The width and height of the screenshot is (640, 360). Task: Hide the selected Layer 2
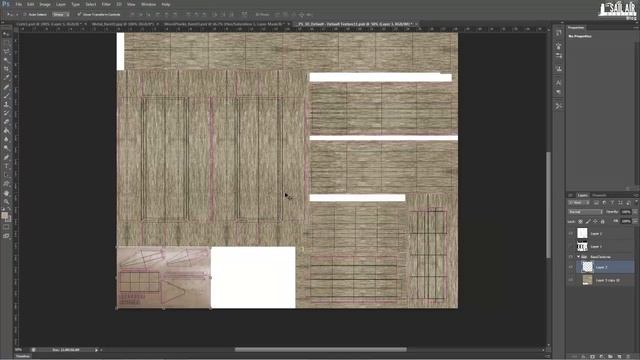[x=571, y=267]
